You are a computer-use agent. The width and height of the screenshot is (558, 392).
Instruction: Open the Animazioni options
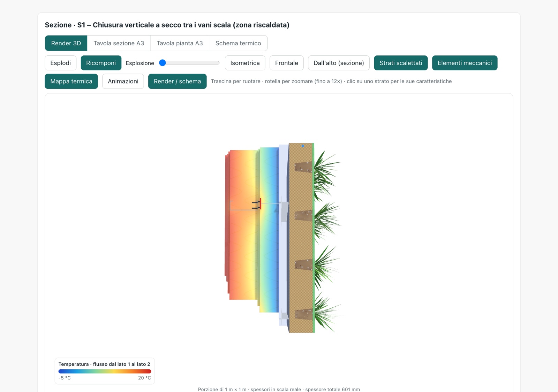(123, 81)
